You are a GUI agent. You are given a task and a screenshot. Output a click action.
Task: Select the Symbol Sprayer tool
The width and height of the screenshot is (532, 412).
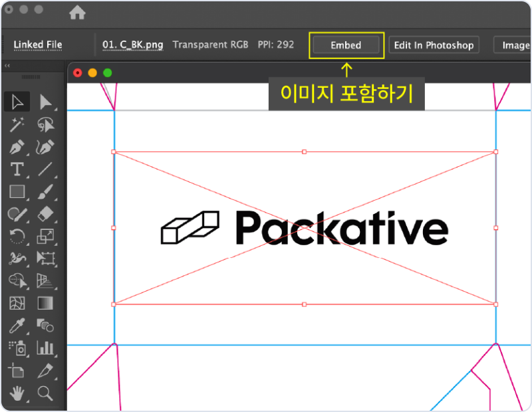tap(17, 348)
